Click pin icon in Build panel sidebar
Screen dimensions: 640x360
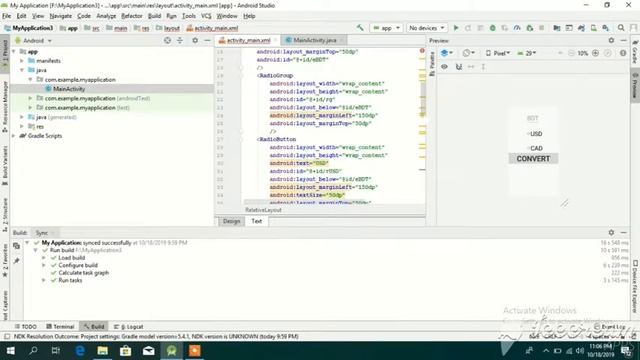16,260
